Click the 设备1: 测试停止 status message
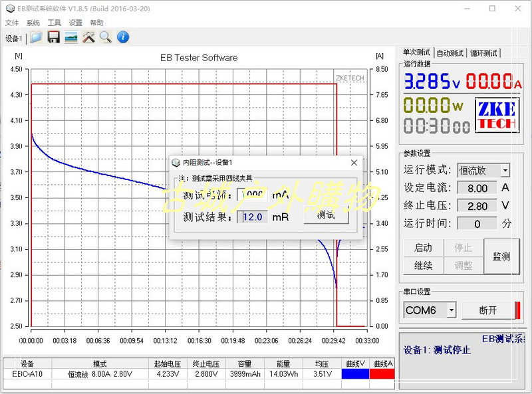The width and height of the screenshot is (532, 394). [x=437, y=350]
